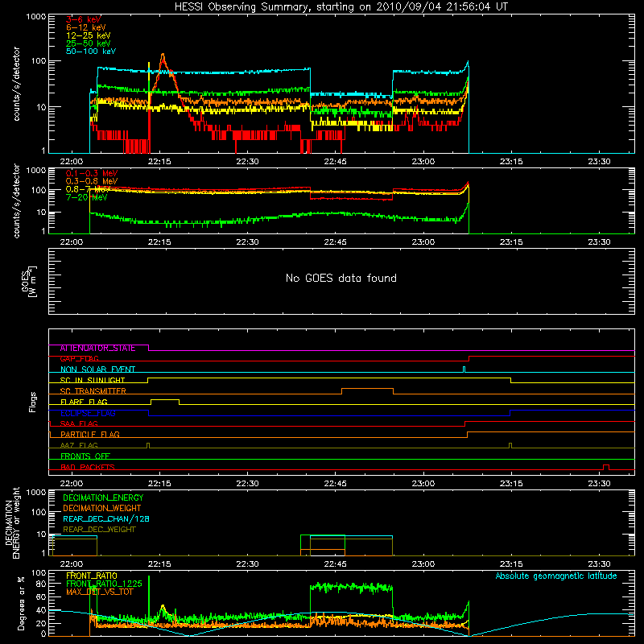Click the 0.8-7 MeV legend entry
644x644 pixels.
pyautogui.click(x=88, y=189)
